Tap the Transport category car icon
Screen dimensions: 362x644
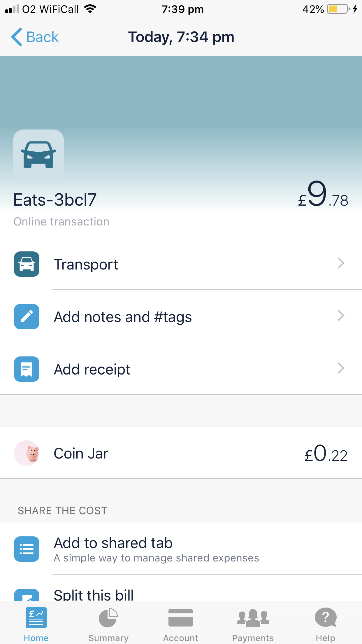[x=27, y=264]
